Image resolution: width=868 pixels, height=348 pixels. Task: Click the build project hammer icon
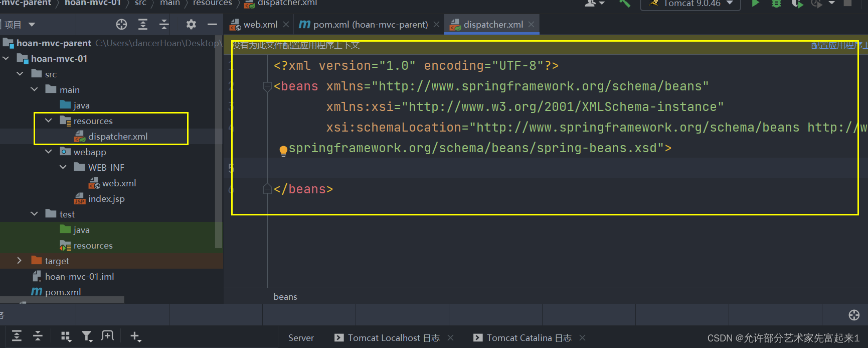tap(625, 4)
